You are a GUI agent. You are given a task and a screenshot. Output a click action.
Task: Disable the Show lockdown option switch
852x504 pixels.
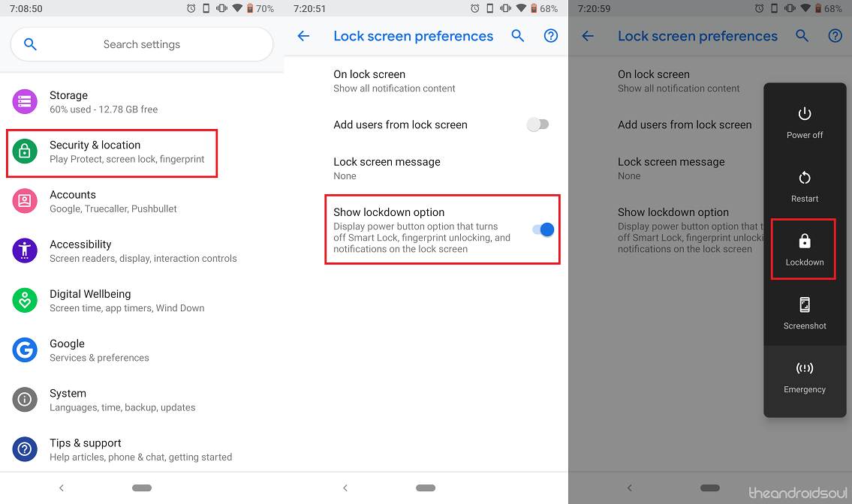(543, 229)
